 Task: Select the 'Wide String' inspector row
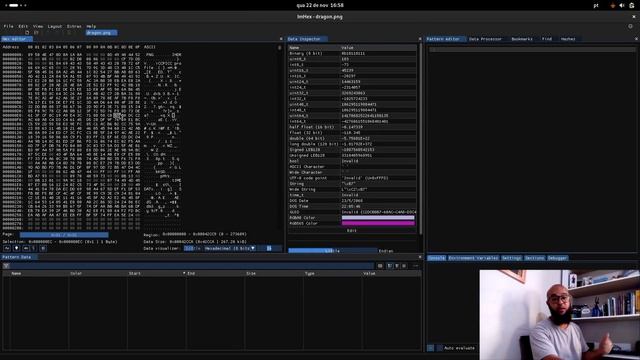(x=352, y=189)
